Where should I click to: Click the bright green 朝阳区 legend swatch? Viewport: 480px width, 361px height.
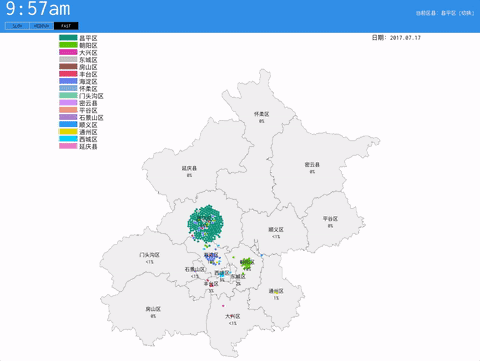(x=68, y=45)
